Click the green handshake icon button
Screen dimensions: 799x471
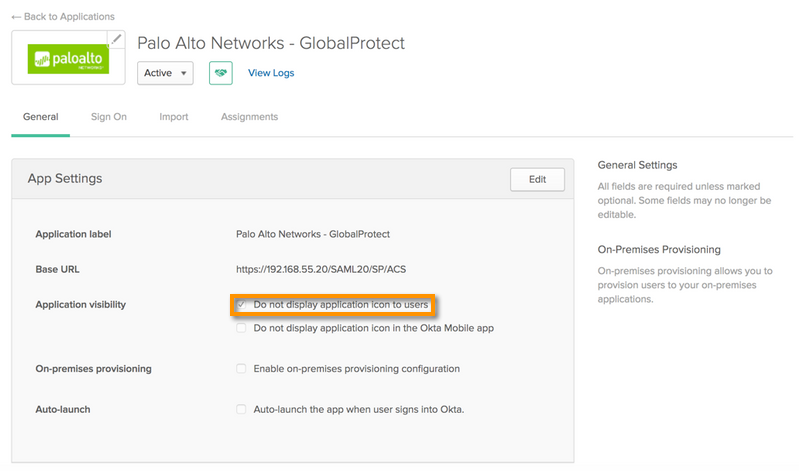point(220,73)
